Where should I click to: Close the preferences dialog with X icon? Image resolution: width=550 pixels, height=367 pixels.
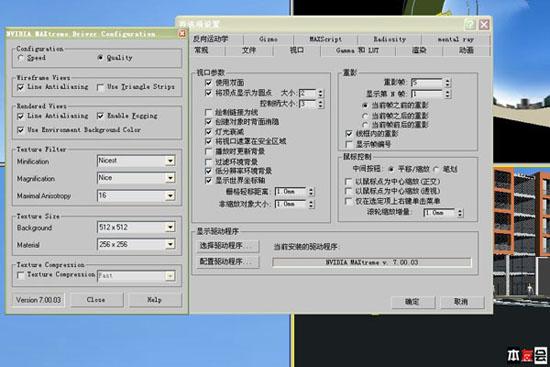click(484, 25)
